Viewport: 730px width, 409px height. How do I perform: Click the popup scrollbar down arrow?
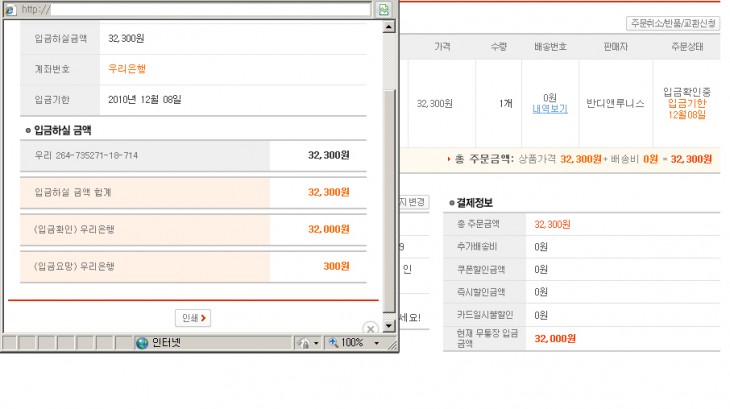point(390,327)
